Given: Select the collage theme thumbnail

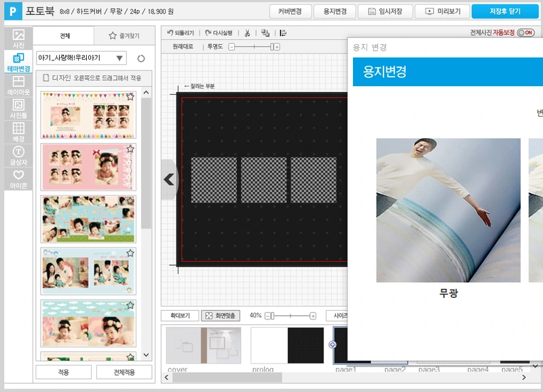Looking at the screenshot, I should pyautogui.click(x=88, y=219).
